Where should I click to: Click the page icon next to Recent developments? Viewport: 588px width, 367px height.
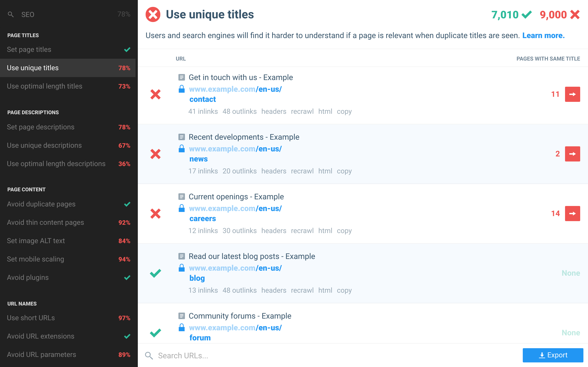point(181,137)
